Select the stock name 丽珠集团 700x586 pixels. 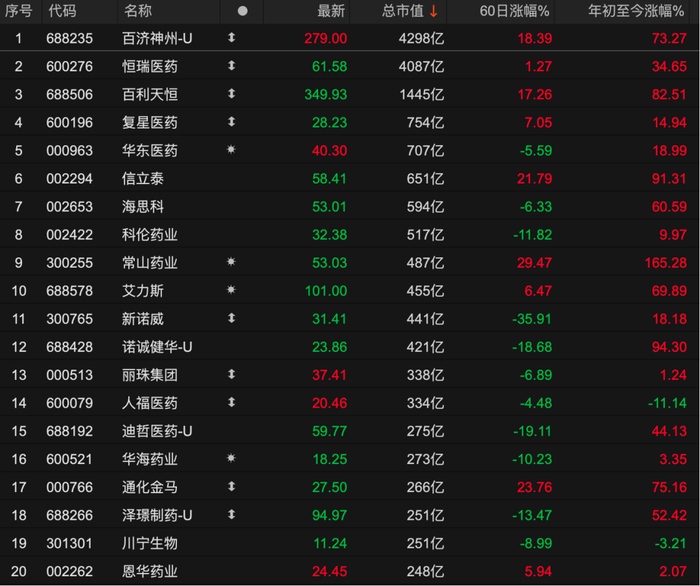tap(150, 375)
